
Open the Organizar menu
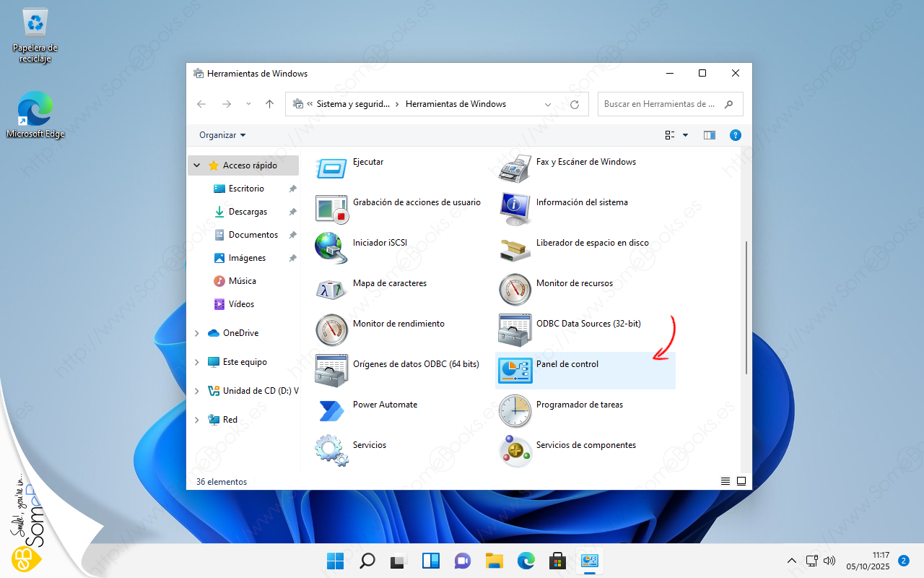pos(222,135)
